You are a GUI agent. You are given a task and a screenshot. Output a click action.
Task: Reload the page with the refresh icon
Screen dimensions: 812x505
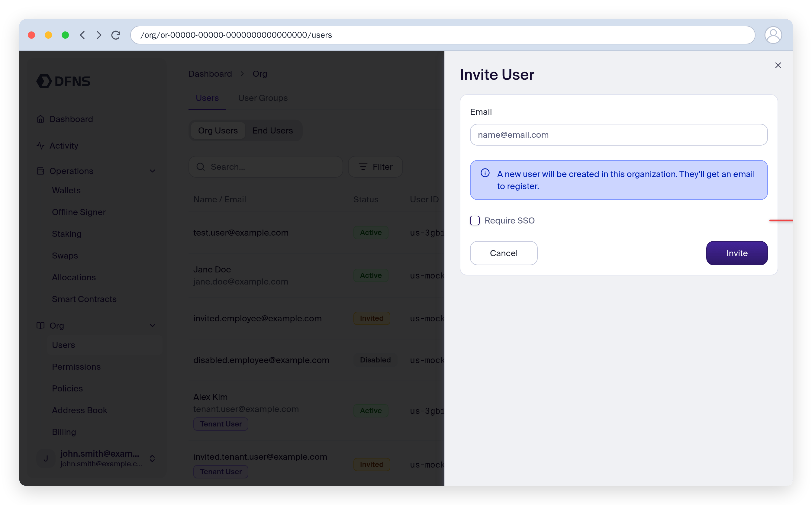coord(116,35)
